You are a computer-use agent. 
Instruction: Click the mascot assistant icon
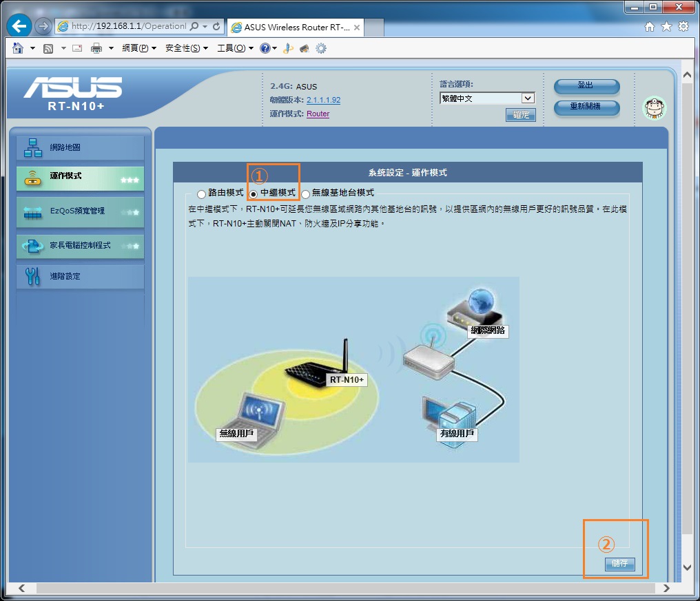pos(654,108)
